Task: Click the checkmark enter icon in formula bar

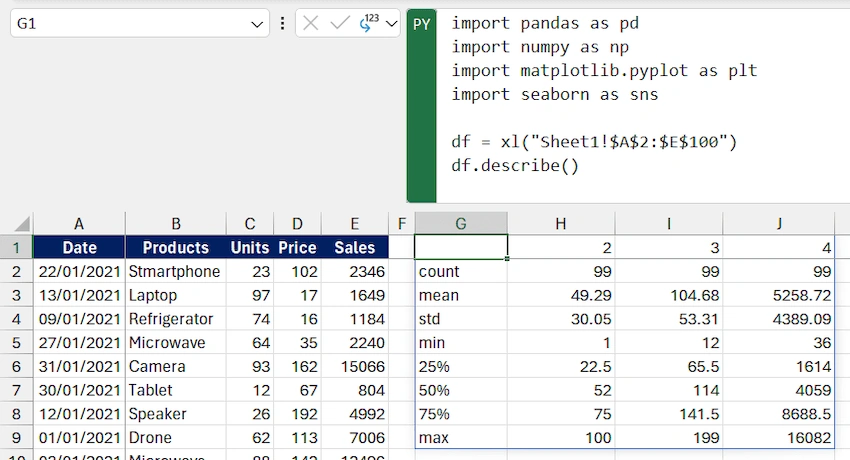Action: pyautogui.click(x=340, y=23)
